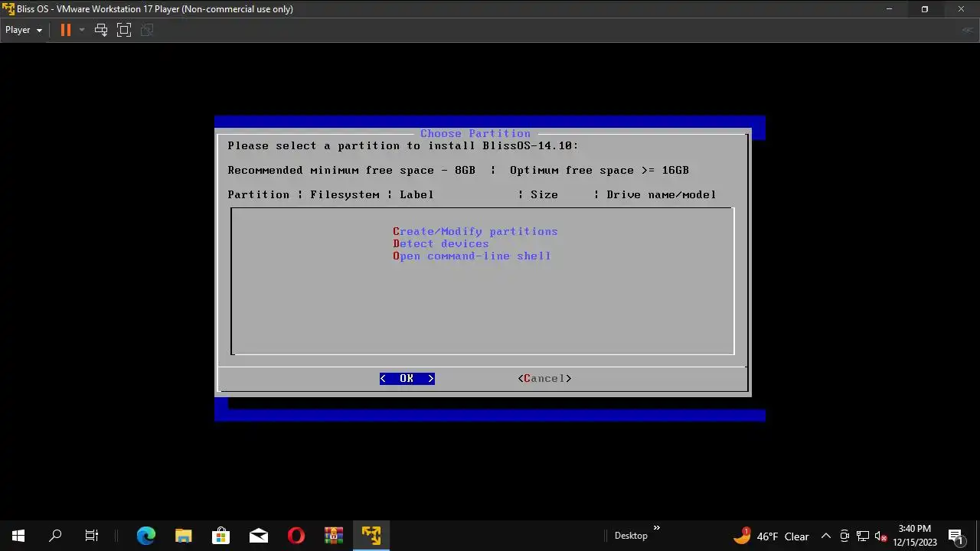Show hidden system tray icons
The height and width of the screenshot is (551, 980).
[x=825, y=536]
